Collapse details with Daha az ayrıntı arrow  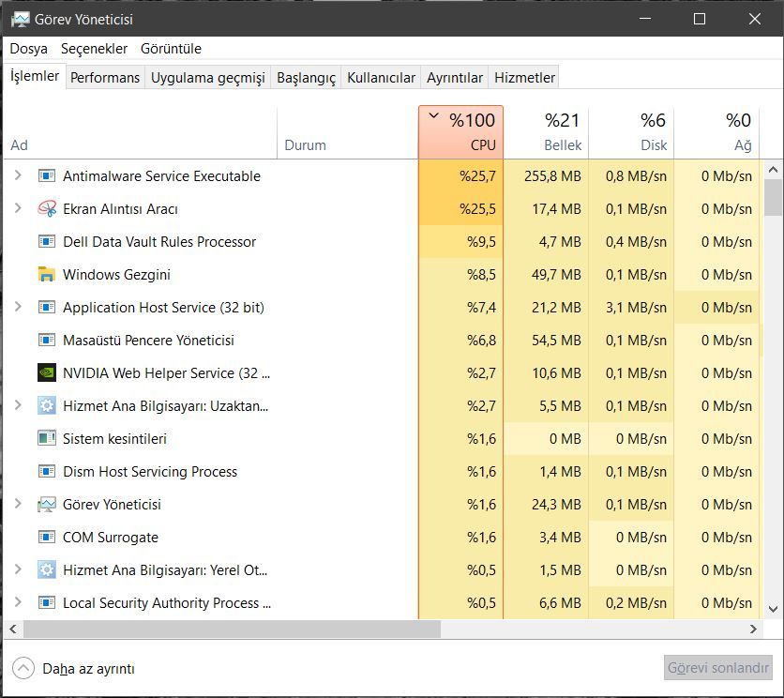[23, 668]
